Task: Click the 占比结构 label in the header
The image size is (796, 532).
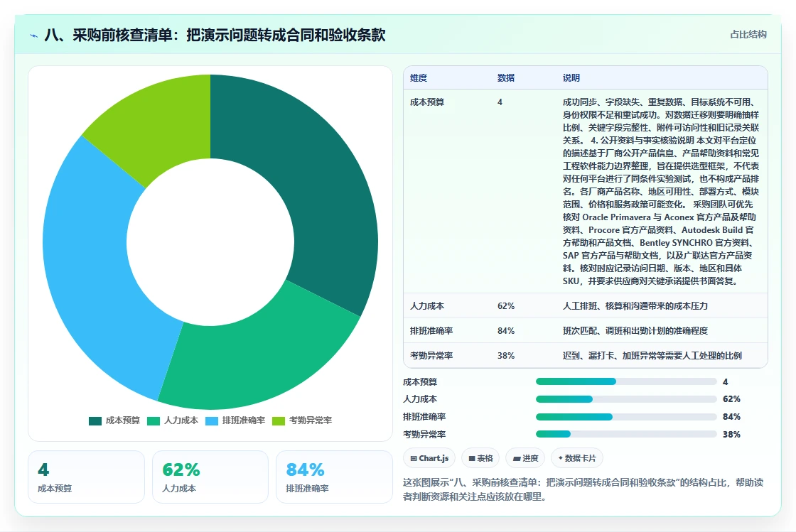Action: (x=748, y=35)
